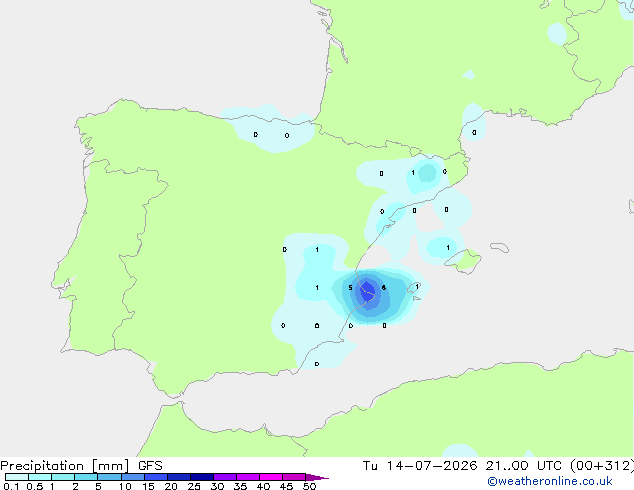634x490 pixels.
Task: Select the legend swatch between 5 and 10
Action: click(109, 477)
